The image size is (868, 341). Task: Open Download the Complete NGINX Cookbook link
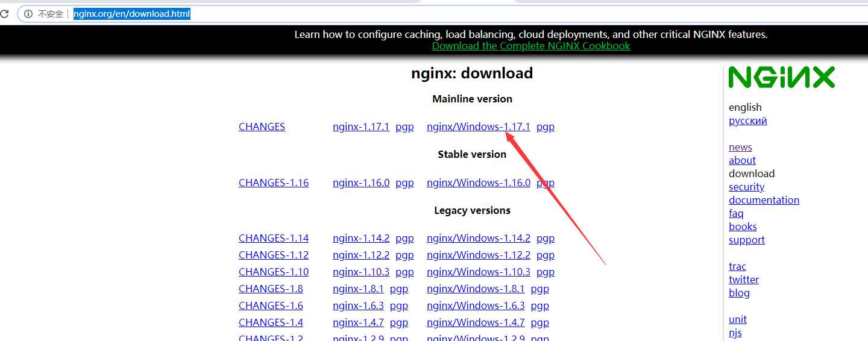pyautogui.click(x=531, y=46)
